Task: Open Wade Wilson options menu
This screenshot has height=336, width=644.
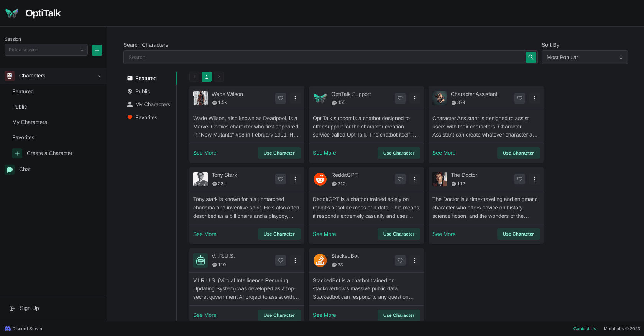Action: pyautogui.click(x=295, y=98)
